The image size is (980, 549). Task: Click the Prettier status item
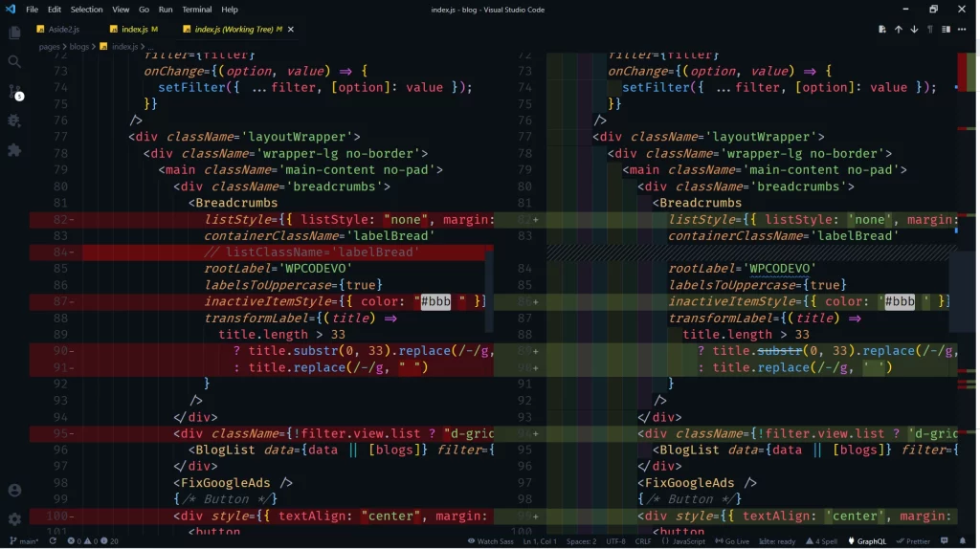(913, 541)
